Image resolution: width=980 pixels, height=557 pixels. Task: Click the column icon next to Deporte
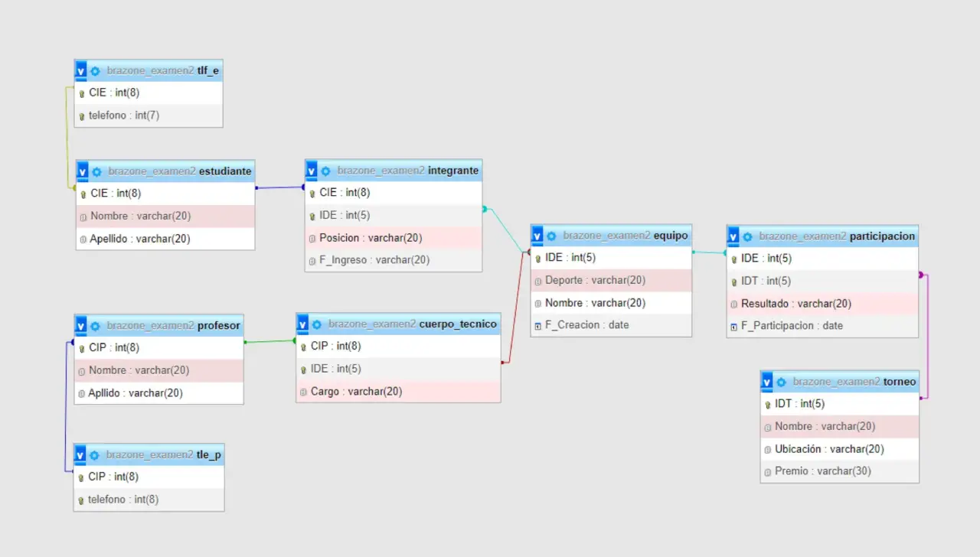pyautogui.click(x=537, y=281)
